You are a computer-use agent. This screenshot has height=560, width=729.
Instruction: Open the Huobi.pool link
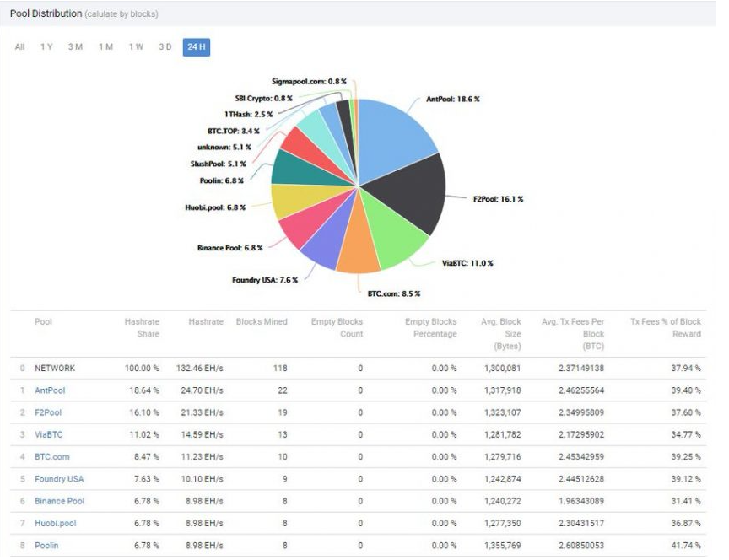56,523
